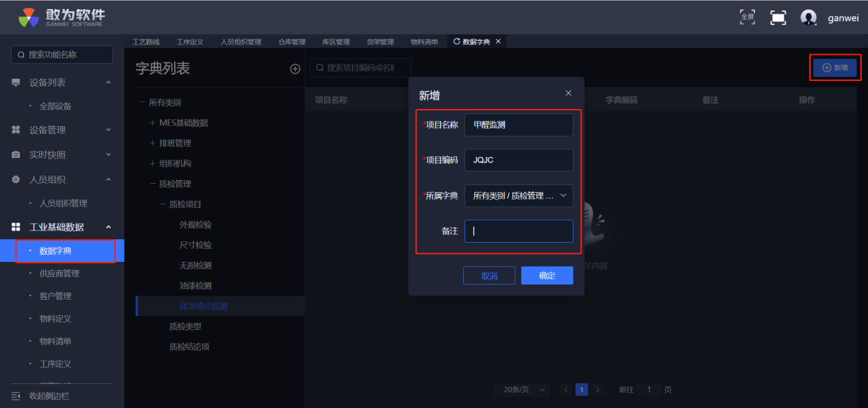Viewport: 868px width, 408px height.
Task: Click the 新增 button at top right
Action: (x=834, y=68)
